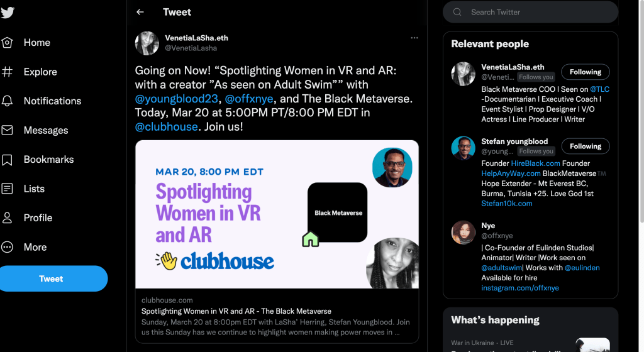The width and height of the screenshot is (644, 352).
Task: Toggle Following for Stefan youngblood
Action: point(585,146)
